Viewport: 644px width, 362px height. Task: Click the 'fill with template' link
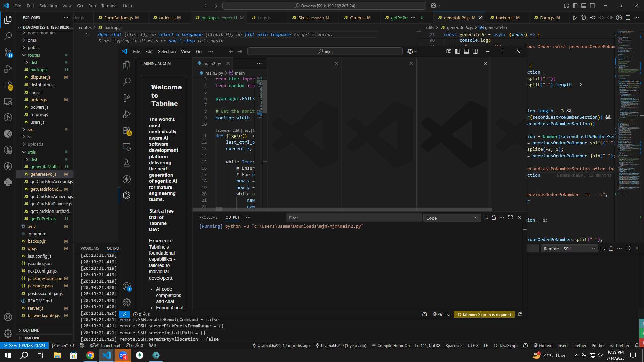268,35
